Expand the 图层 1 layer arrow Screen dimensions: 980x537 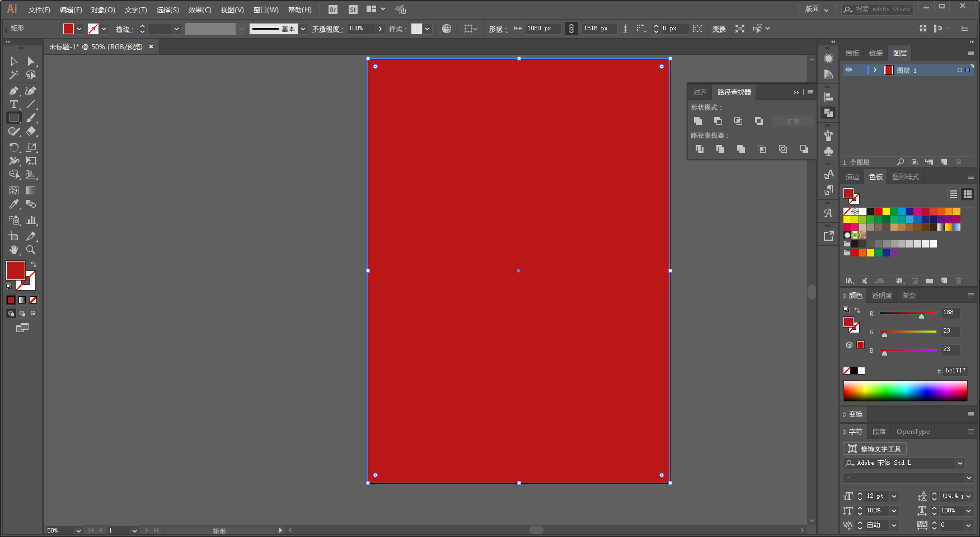[875, 70]
